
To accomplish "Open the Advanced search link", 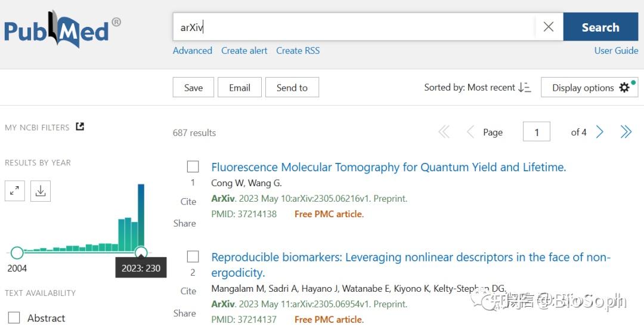I will pos(193,51).
